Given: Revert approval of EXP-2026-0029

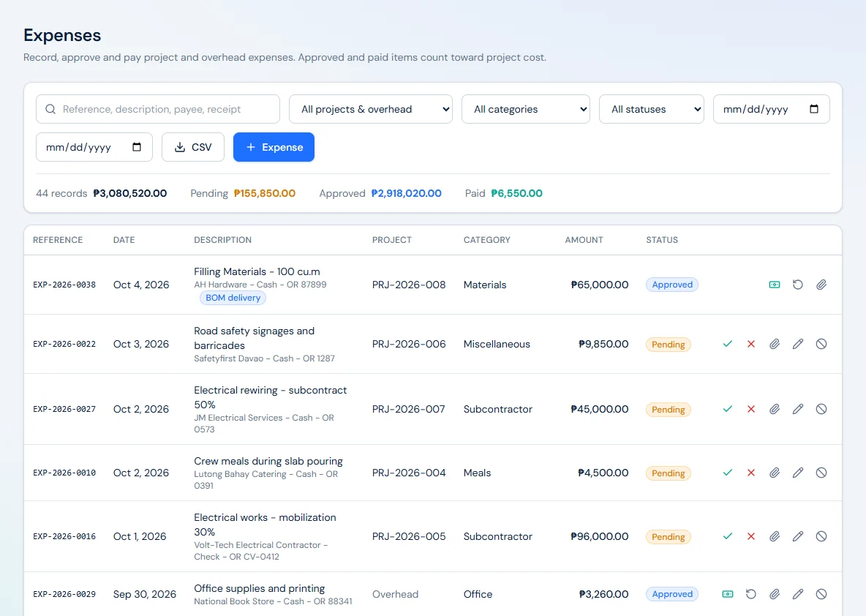Looking at the screenshot, I should [x=751, y=594].
